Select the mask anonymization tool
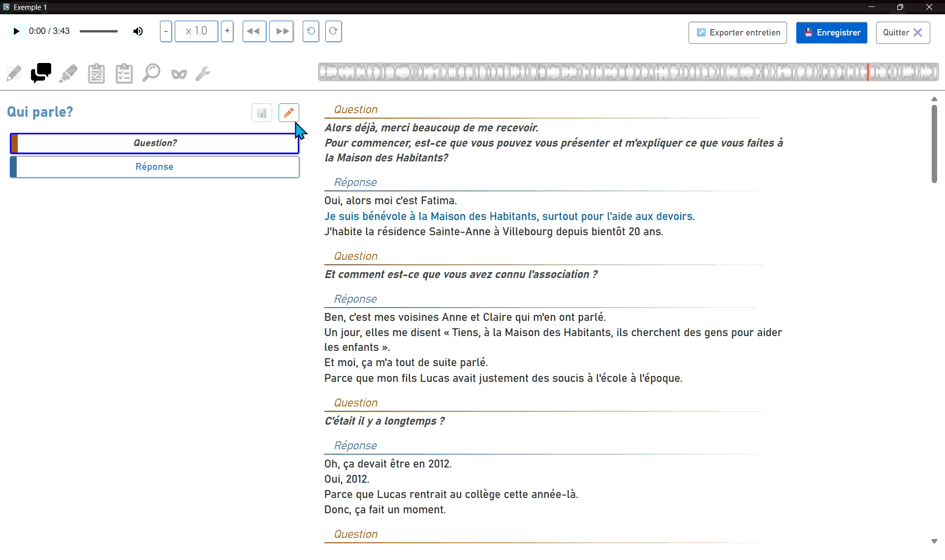 (x=179, y=74)
